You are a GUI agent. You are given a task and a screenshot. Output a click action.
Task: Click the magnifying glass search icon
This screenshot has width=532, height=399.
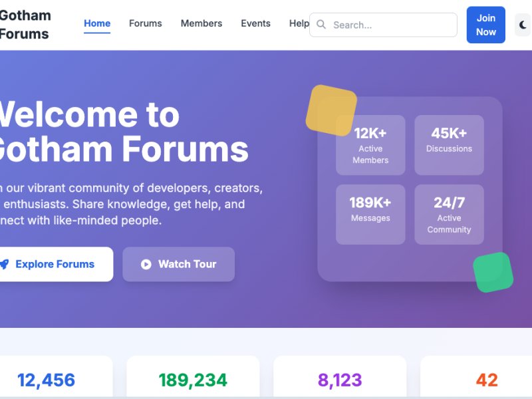click(x=321, y=25)
